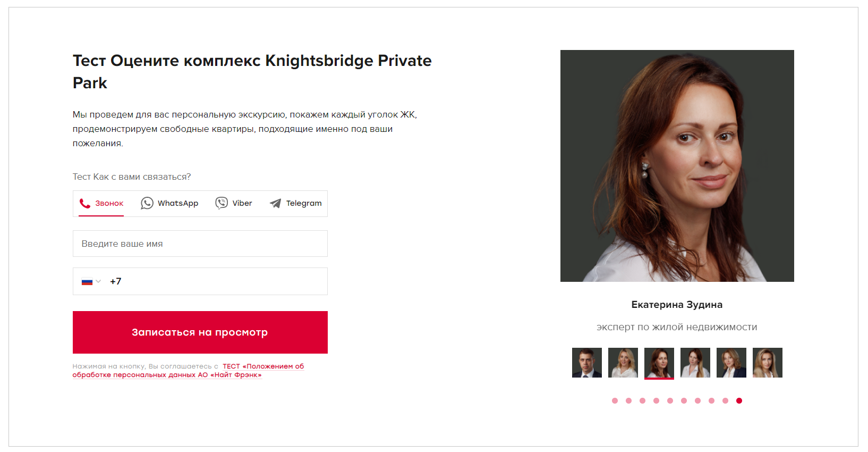Click the large Екатерина Зудина expert photo
Screen dimensions: 868x452
pyautogui.click(x=677, y=166)
